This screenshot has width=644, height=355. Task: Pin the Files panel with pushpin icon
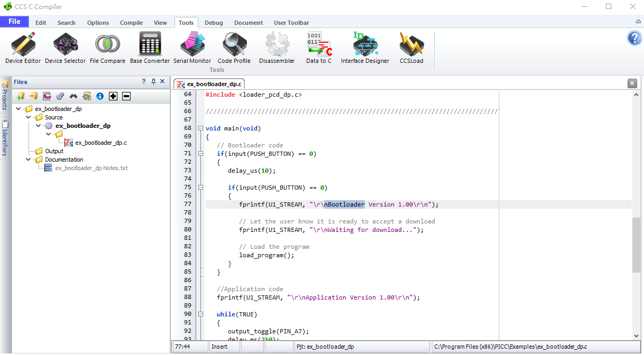click(x=153, y=82)
